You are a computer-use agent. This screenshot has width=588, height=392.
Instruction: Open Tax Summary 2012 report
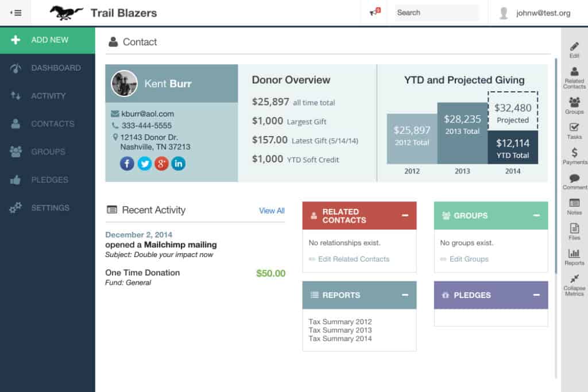pos(340,321)
